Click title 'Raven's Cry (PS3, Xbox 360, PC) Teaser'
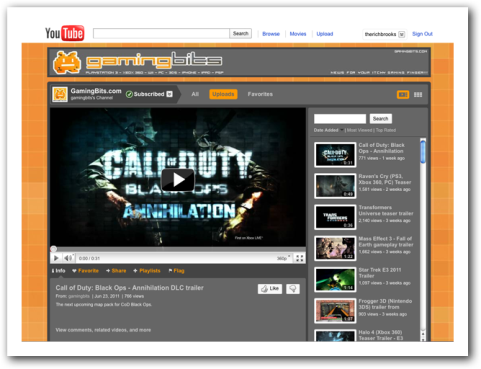The height and width of the screenshot is (369, 481). (x=385, y=179)
